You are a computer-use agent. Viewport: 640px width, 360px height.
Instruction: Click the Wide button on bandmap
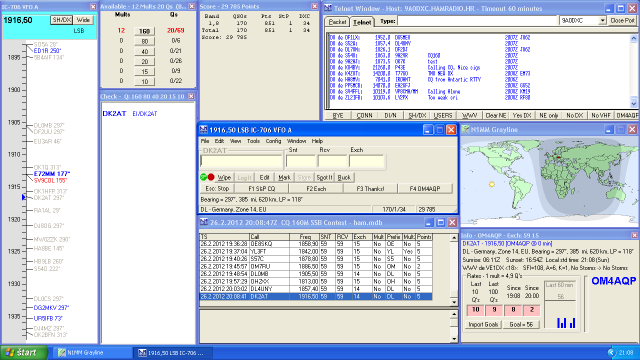pyautogui.click(x=83, y=20)
